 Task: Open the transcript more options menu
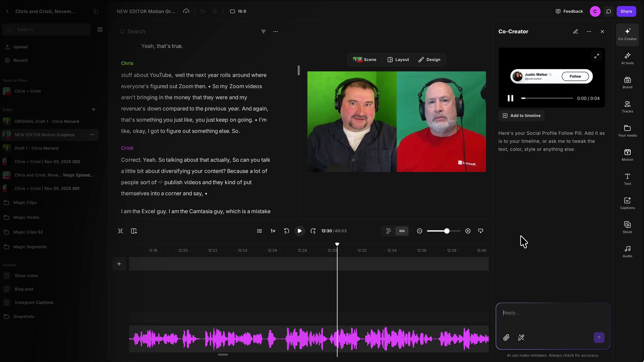pyautogui.click(x=275, y=32)
